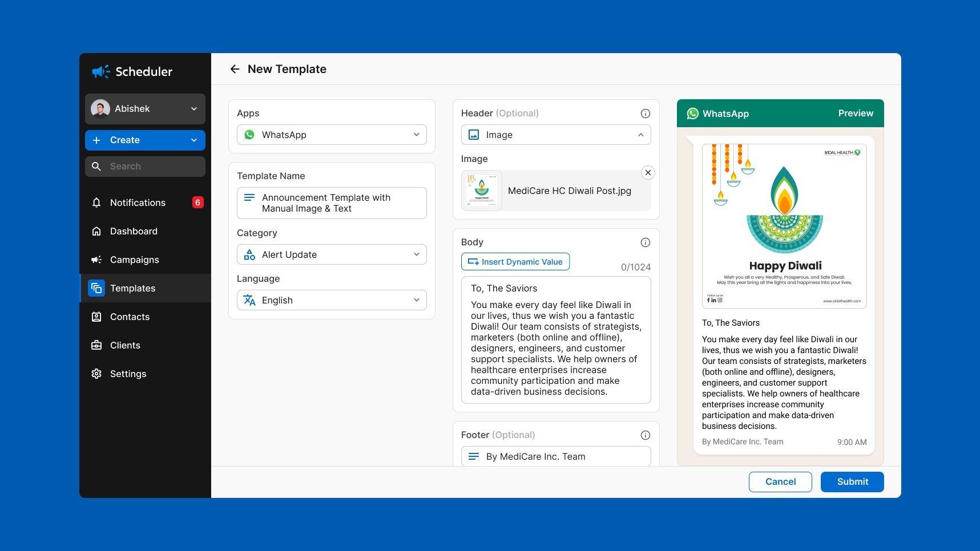
Task: Click the Templates panel icon in sidebar
Action: click(x=96, y=288)
